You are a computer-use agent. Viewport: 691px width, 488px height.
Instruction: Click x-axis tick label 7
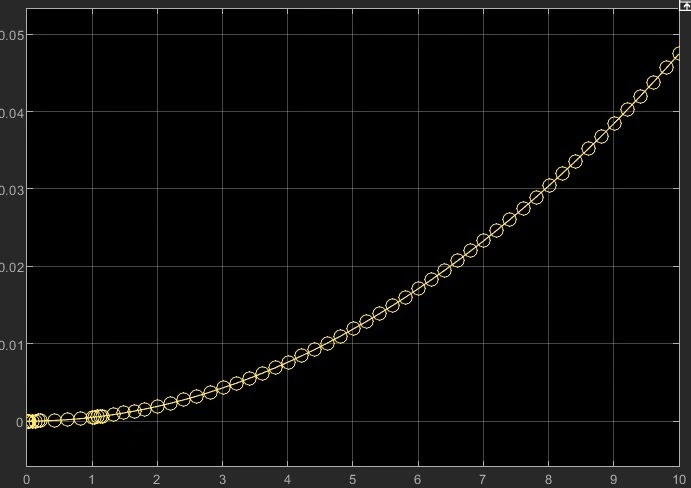483,480
